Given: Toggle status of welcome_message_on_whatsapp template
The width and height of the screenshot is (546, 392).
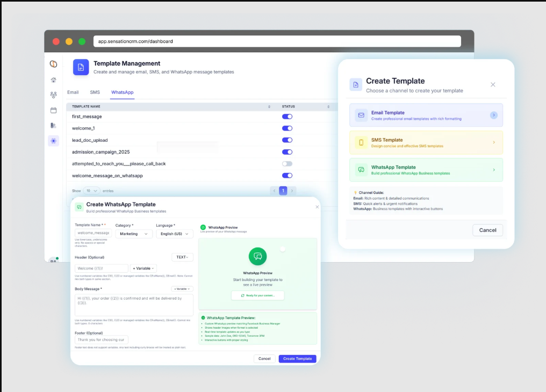Looking at the screenshot, I should point(288,176).
